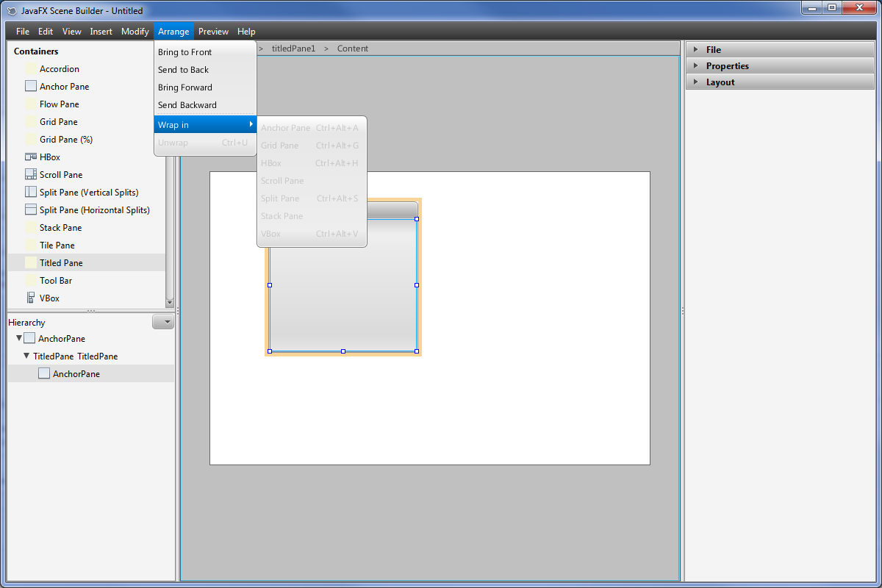Click the bottom-right selection handle of the content pane
Screen dimensions: 882x588
coord(417,351)
